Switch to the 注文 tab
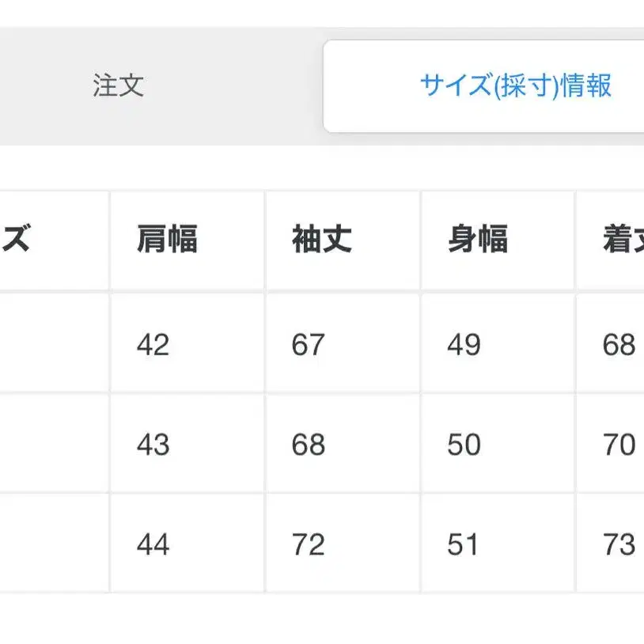 (x=119, y=85)
